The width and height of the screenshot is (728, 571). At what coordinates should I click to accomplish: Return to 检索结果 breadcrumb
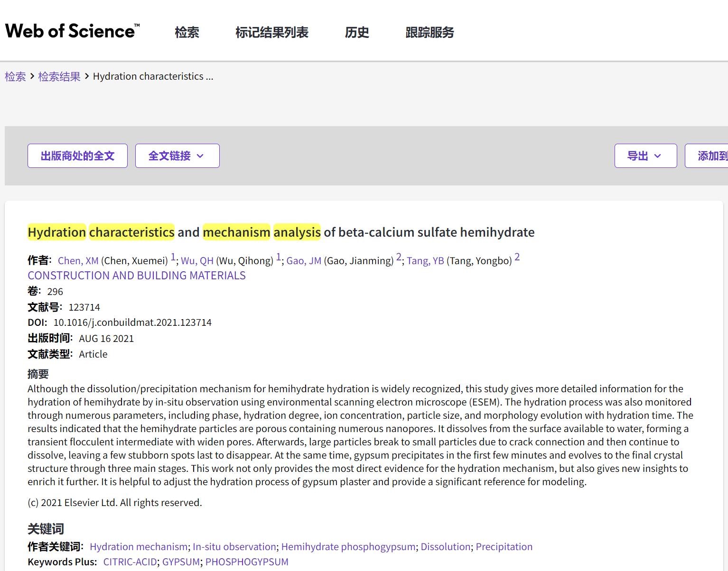pyautogui.click(x=59, y=76)
